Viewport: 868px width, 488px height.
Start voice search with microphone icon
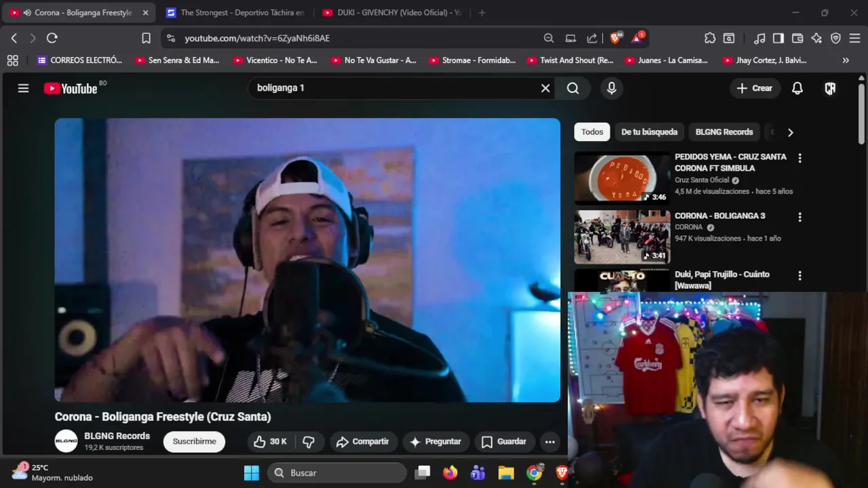[612, 88]
